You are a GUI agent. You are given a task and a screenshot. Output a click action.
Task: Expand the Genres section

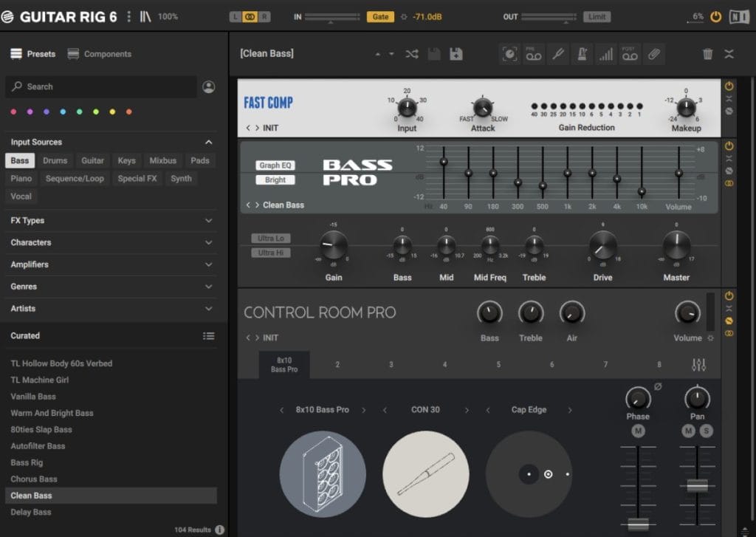[209, 287]
